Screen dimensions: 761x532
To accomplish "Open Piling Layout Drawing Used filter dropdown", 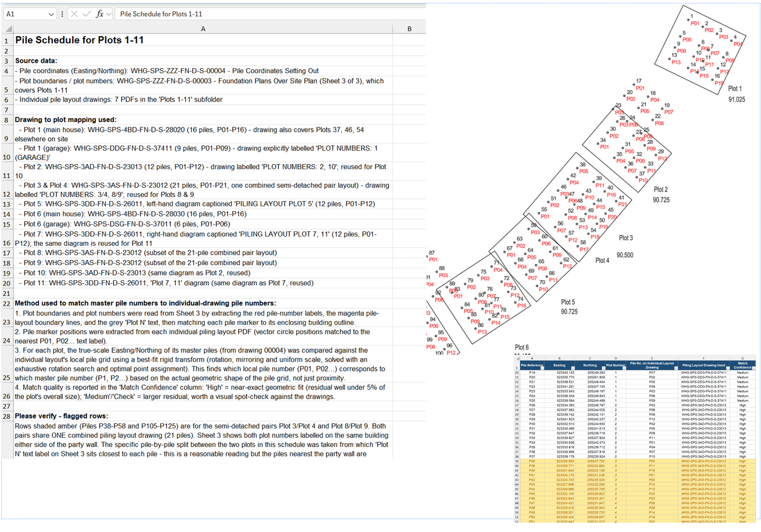I will pos(728,368).
